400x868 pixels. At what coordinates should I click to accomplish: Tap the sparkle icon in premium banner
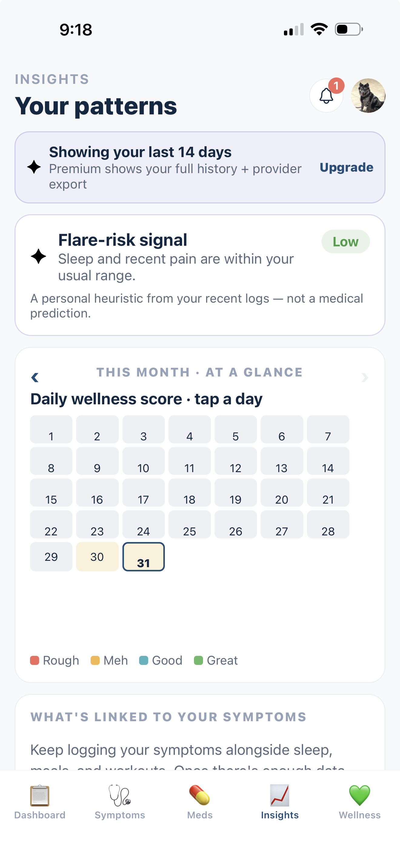click(34, 167)
